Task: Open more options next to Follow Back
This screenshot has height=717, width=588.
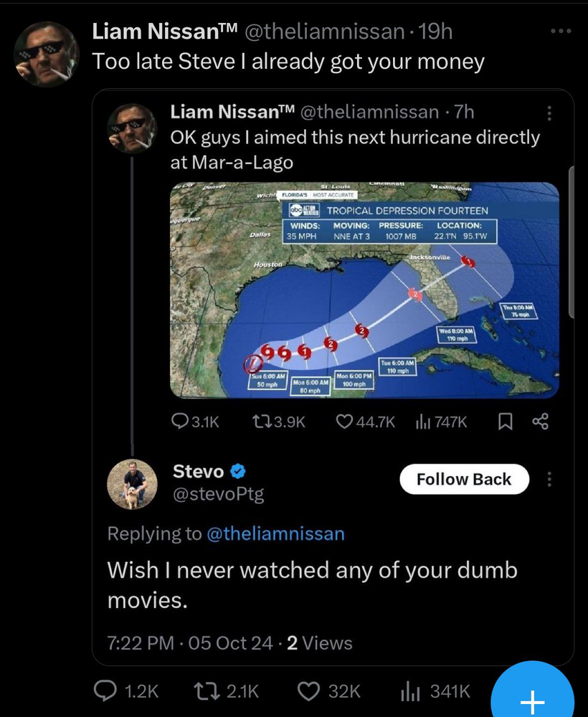Action: pos(550,479)
